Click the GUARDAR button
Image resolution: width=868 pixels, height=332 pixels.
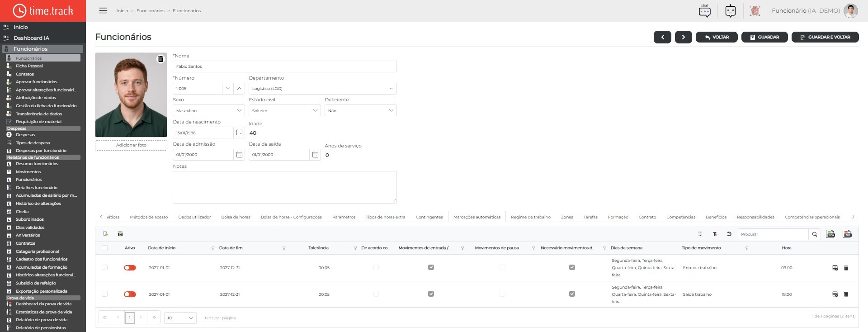click(764, 37)
